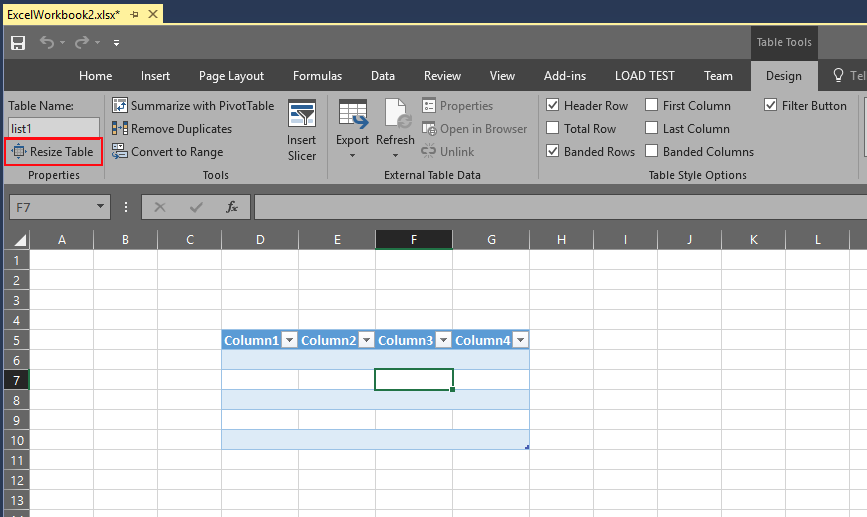Open the Column4 filter dropdown
The image size is (867, 517).
[520, 340]
